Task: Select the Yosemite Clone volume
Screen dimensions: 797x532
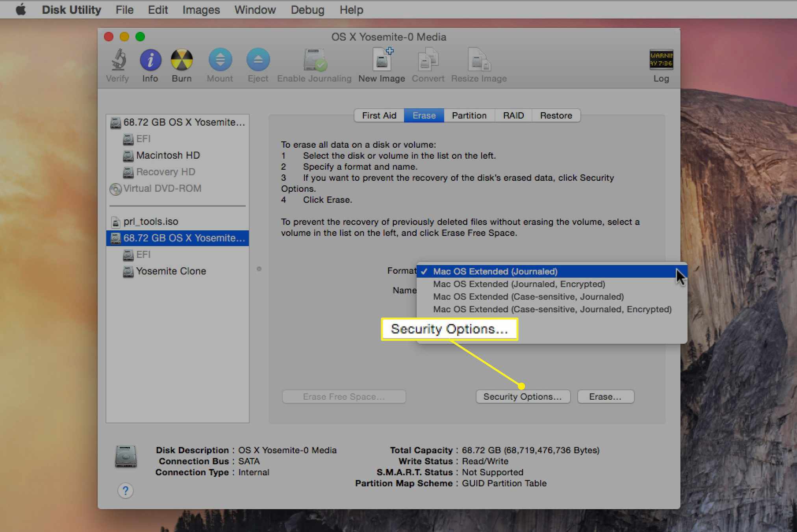Action: [178, 271]
